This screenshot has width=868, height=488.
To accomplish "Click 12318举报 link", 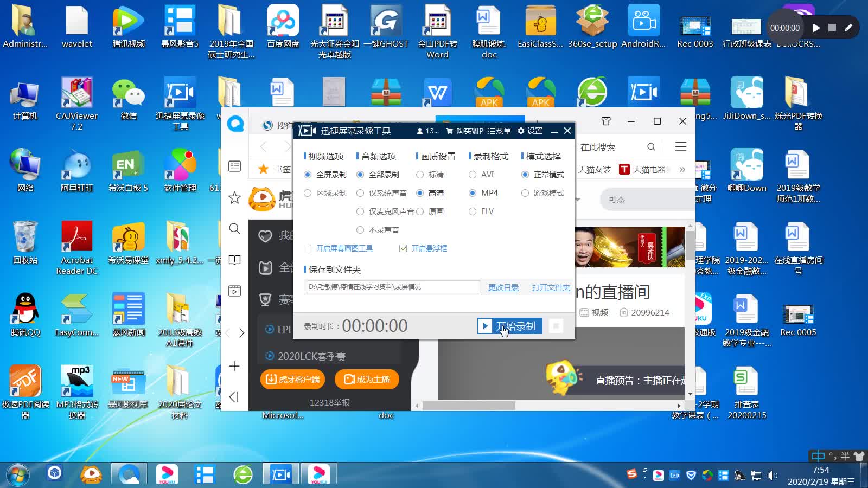I will (x=330, y=402).
